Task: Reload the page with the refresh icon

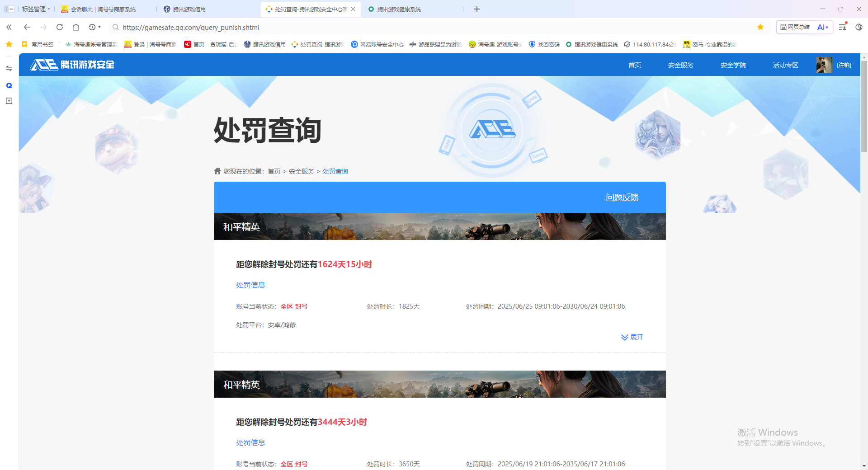Action: 60,27
